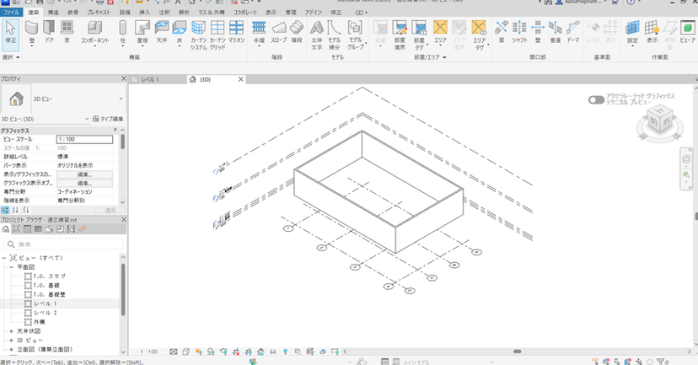Viewport: 698px width, 365px height.
Task: Open the 3D ビュー type selector dropdown
Action: (121, 99)
